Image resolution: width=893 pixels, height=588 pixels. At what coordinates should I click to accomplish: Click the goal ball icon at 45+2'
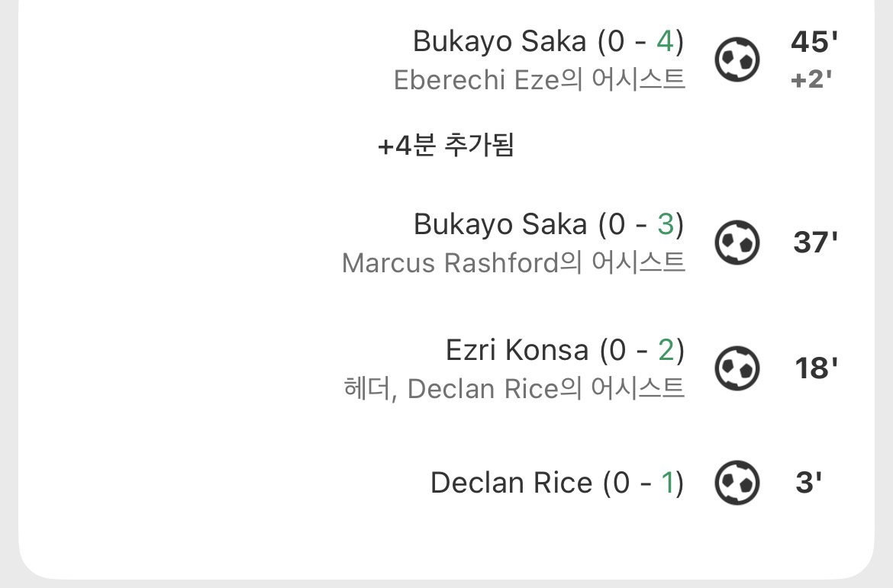(737, 59)
